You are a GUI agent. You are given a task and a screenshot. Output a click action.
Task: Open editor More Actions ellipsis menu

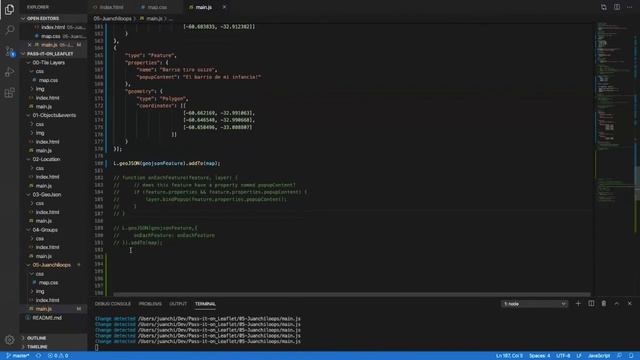coord(630,7)
